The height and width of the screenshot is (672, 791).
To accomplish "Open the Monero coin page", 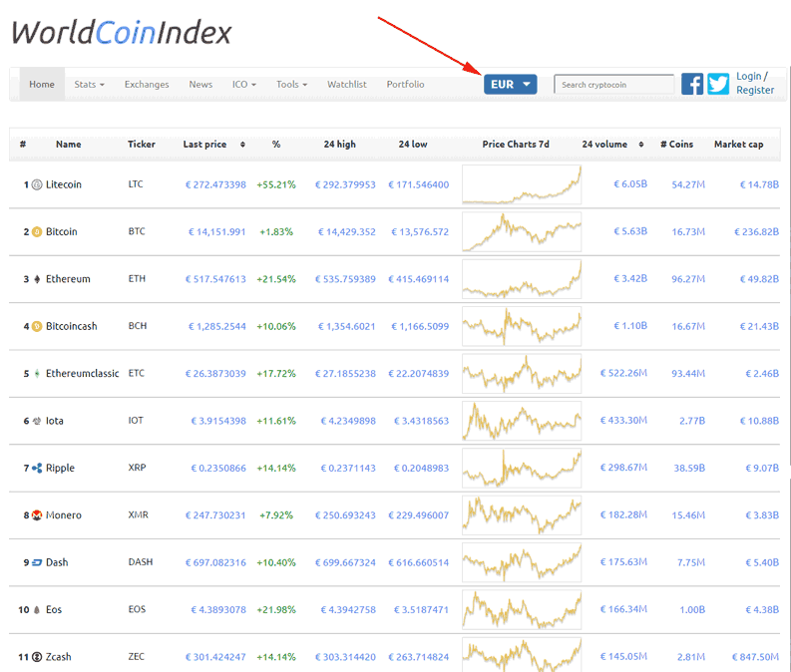I will (x=64, y=515).
